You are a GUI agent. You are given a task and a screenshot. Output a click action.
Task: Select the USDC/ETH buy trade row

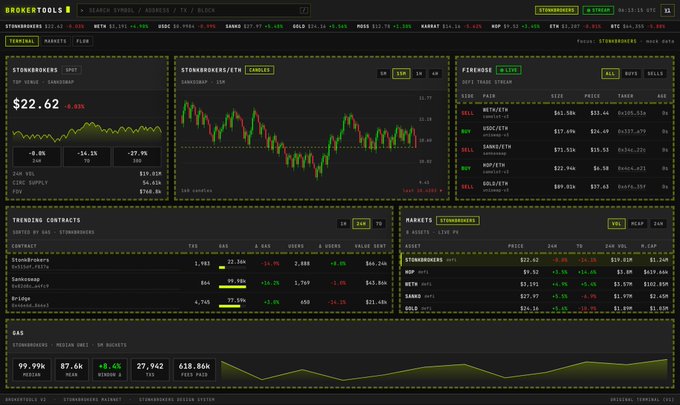565,131
